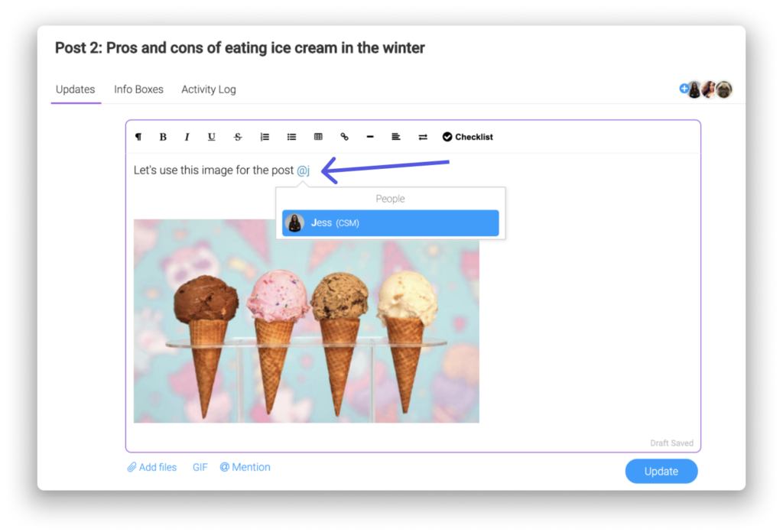Open the GIF picker
The width and height of the screenshot is (783, 532).
200,467
